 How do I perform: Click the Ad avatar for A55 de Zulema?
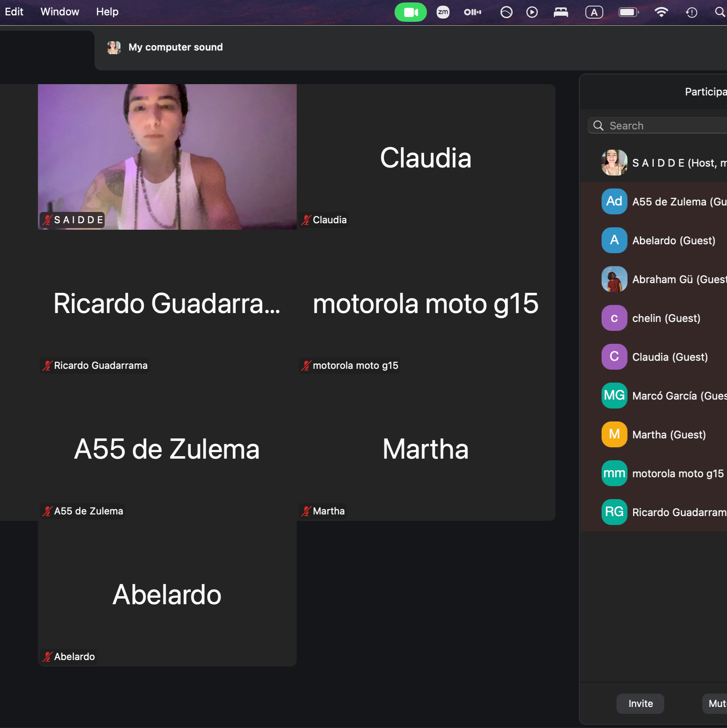614,201
